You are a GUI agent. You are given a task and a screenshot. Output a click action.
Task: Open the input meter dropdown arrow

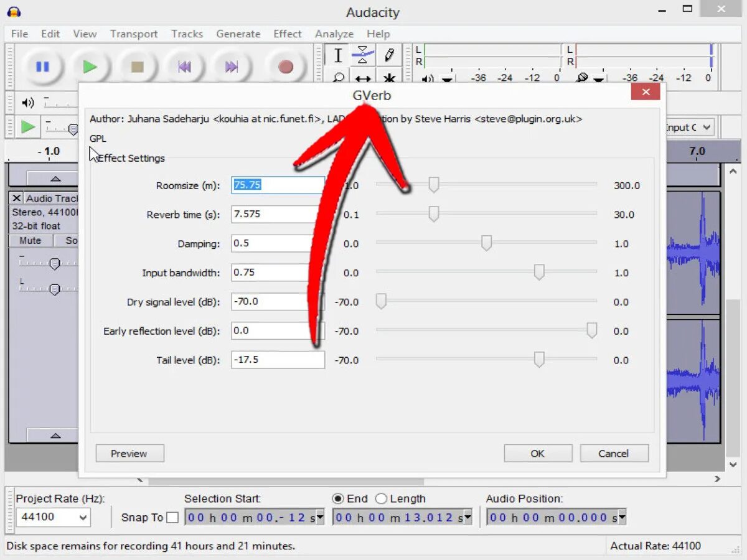point(599,80)
